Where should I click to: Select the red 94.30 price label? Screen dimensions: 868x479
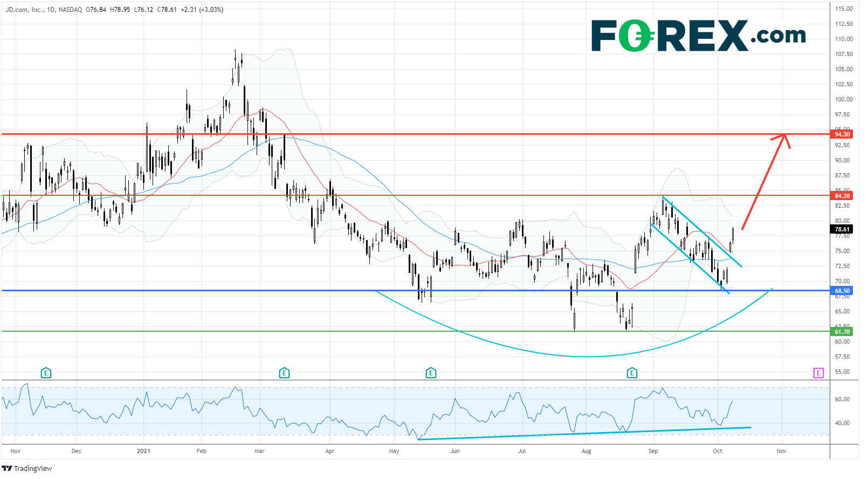pyautogui.click(x=842, y=134)
